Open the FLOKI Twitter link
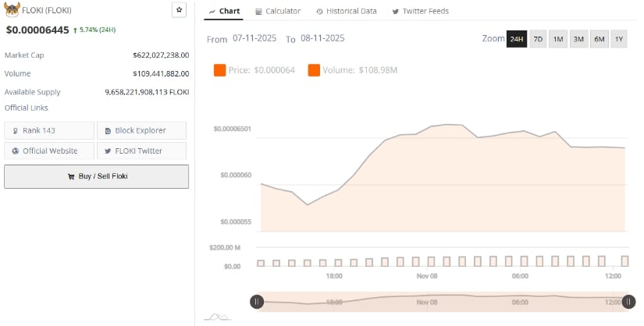 point(141,151)
